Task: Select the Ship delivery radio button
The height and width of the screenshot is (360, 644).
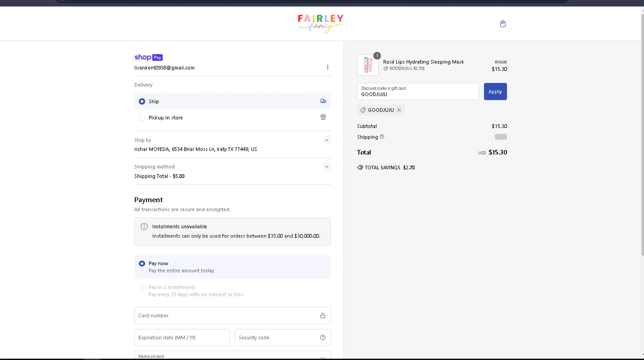Action: (142, 102)
